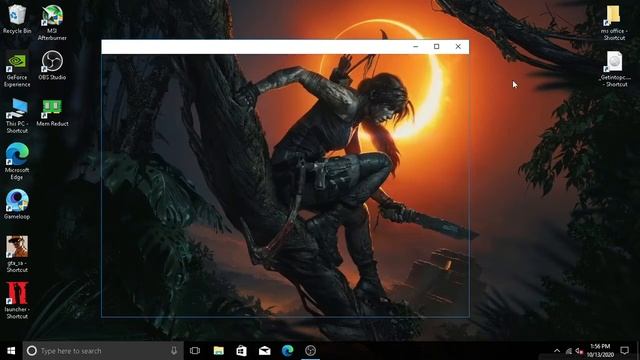The width and height of the screenshot is (640, 360).
Task: Show hidden system tray icons
Action: click(x=557, y=351)
